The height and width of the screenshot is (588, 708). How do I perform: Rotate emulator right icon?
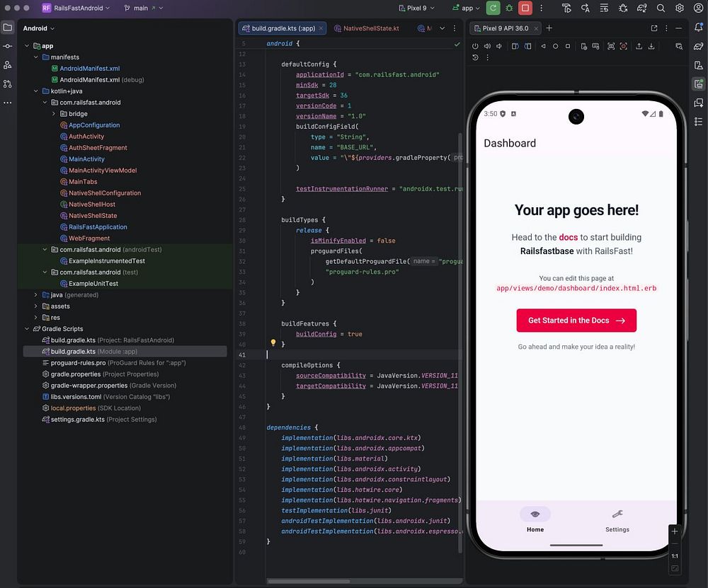click(x=527, y=46)
